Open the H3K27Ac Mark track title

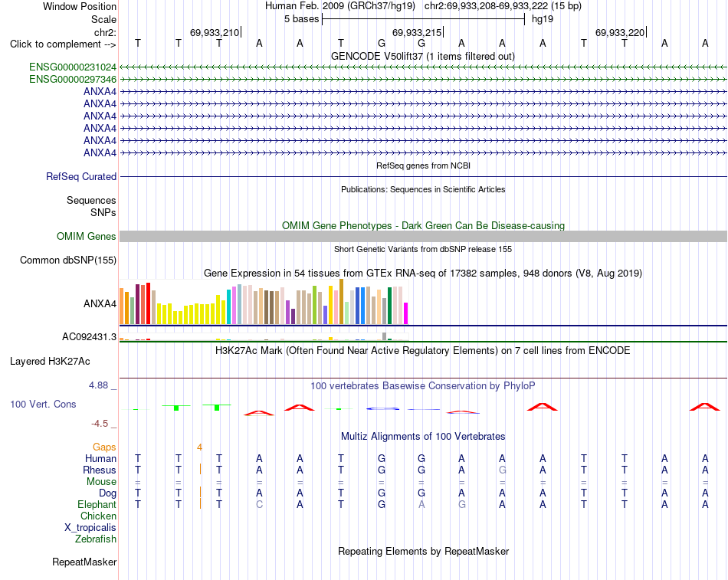tap(423, 351)
